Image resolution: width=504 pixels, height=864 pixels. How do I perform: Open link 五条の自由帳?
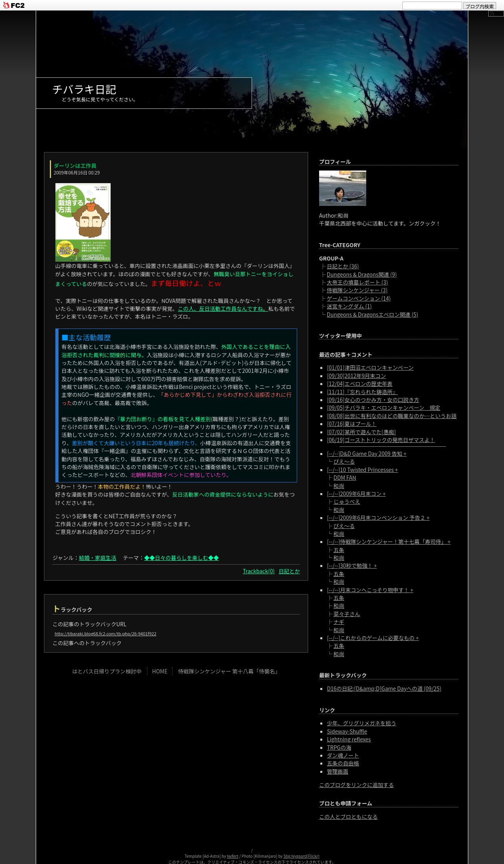point(343,763)
